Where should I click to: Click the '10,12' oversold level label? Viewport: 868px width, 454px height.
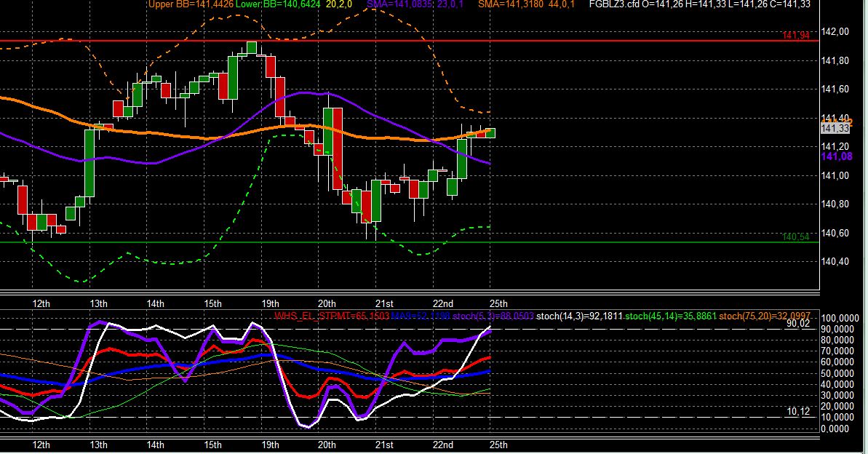(x=797, y=411)
